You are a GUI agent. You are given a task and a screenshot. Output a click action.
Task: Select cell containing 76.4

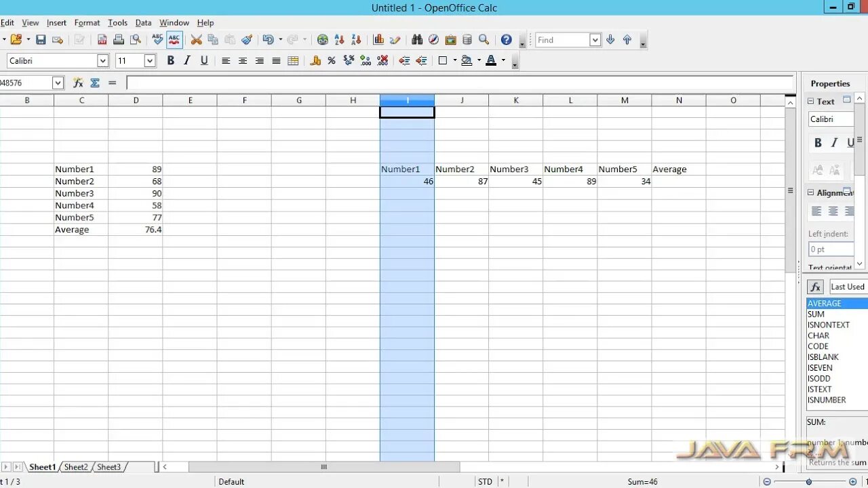136,230
